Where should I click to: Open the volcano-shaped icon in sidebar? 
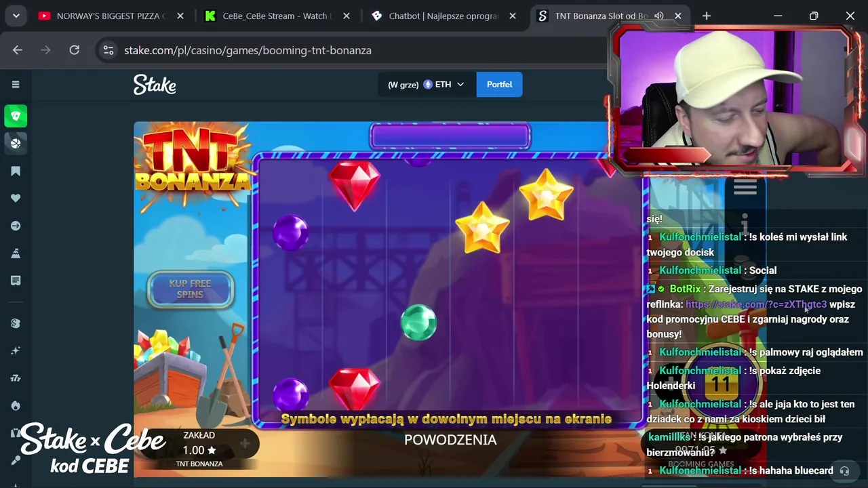click(x=16, y=253)
